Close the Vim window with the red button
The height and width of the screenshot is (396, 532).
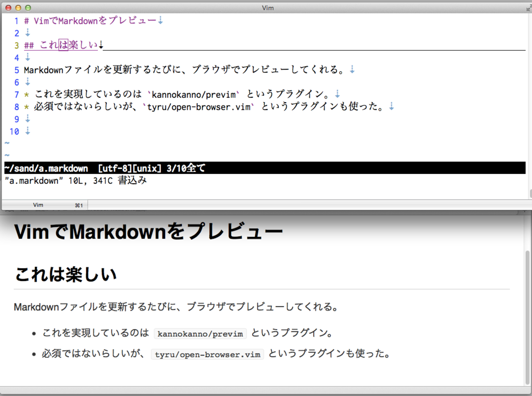pos(8,8)
